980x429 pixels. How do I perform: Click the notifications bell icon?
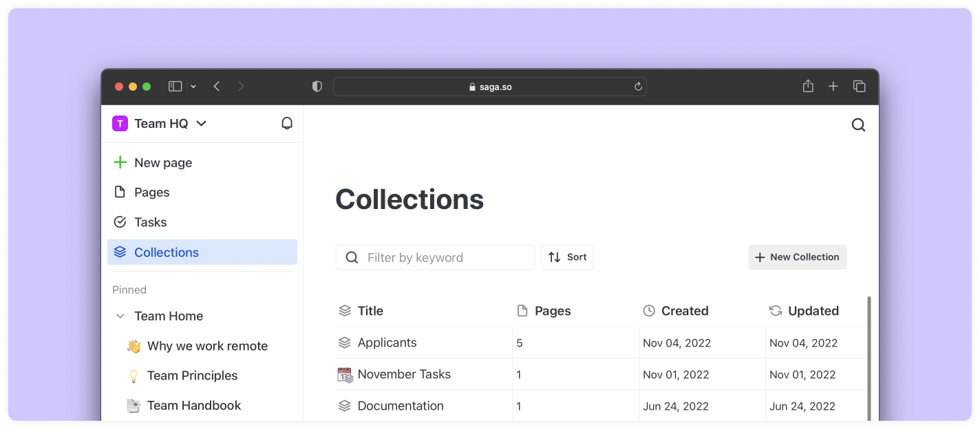(287, 123)
